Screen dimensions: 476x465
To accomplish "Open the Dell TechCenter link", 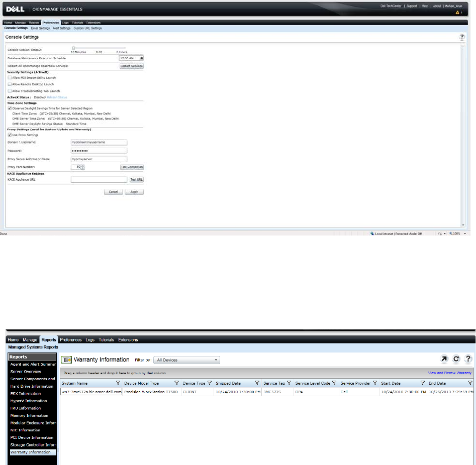I will (x=391, y=6).
